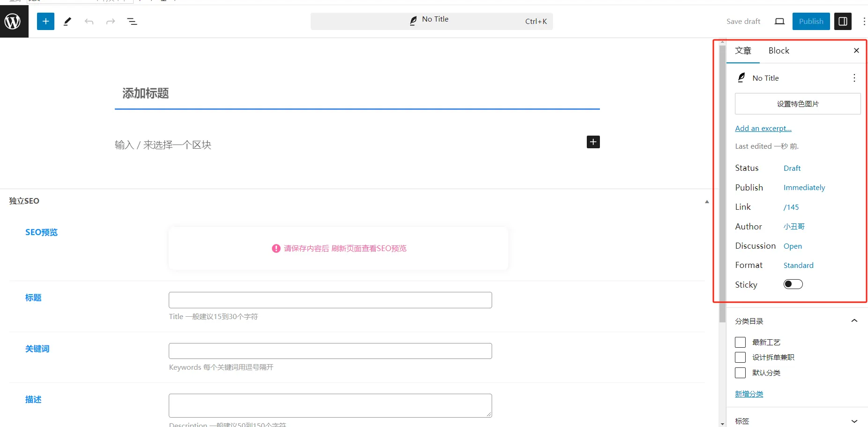This screenshot has width=868, height=427.
Task: Open the Add an excerpt link
Action: click(763, 128)
